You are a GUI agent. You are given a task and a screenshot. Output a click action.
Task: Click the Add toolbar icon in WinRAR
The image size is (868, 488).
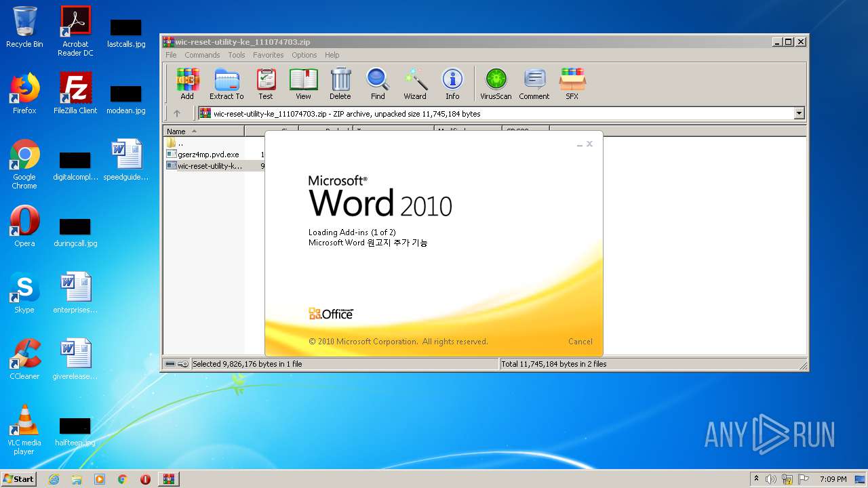(187, 84)
